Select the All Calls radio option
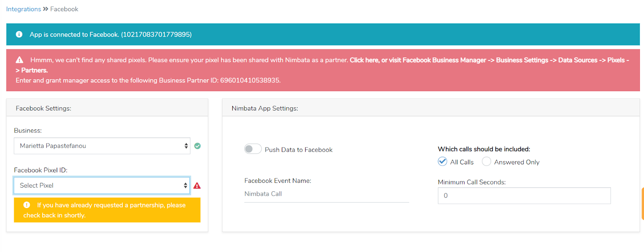Viewport: 644px width, 252px height. click(442, 162)
